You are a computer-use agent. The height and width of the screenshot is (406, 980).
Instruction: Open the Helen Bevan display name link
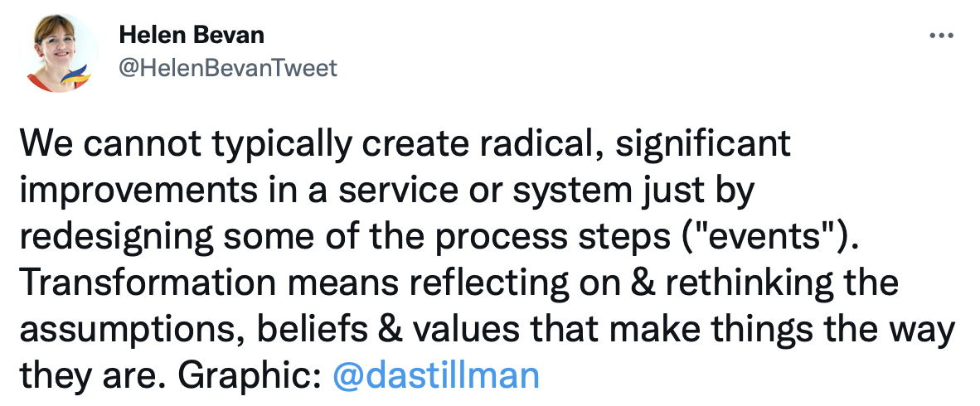192,36
